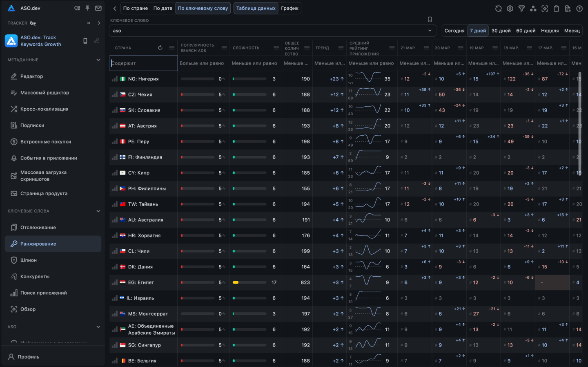Collapse the МЕТАДАННЫЕ section
This screenshot has width=588, height=367.
98,60
